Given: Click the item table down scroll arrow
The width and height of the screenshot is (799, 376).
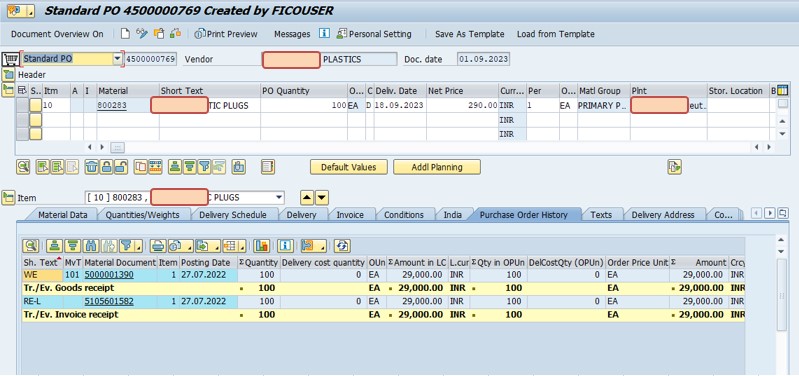Looking at the screenshot, I should 783,134.
